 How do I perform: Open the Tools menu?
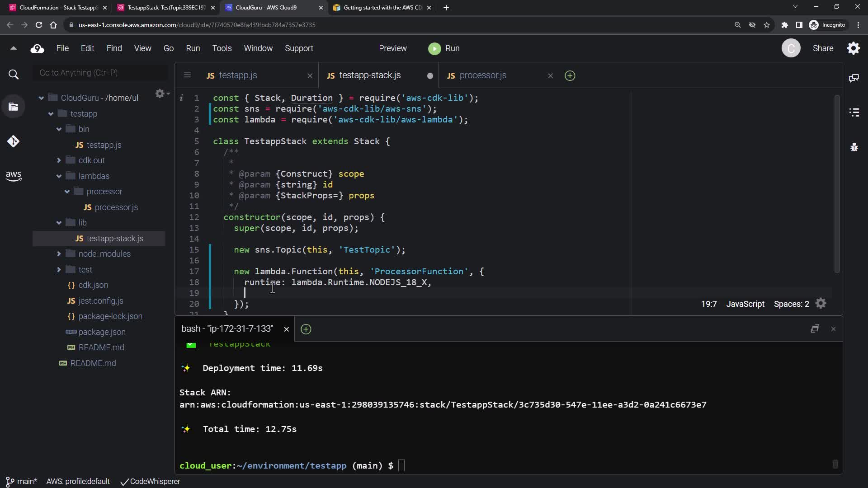[222, 48]
